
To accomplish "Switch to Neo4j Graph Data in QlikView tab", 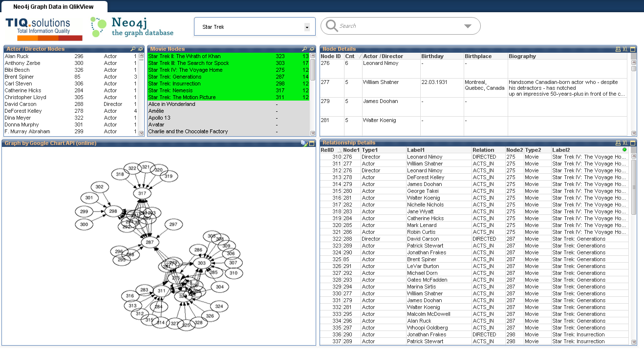I will (x=53, y=6).
